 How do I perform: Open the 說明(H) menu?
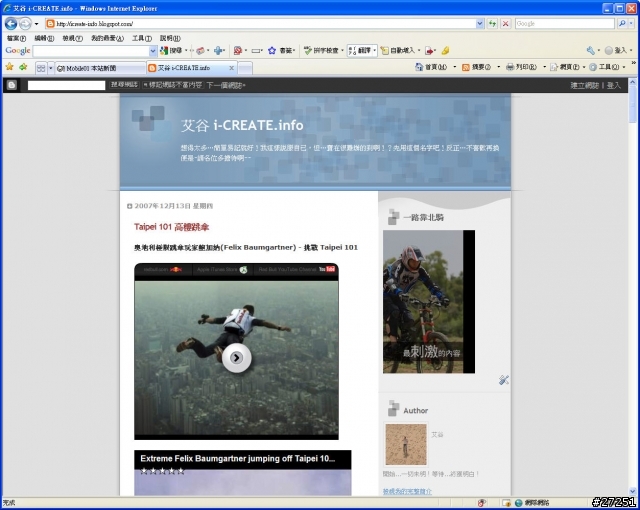[x=170, y=38]
